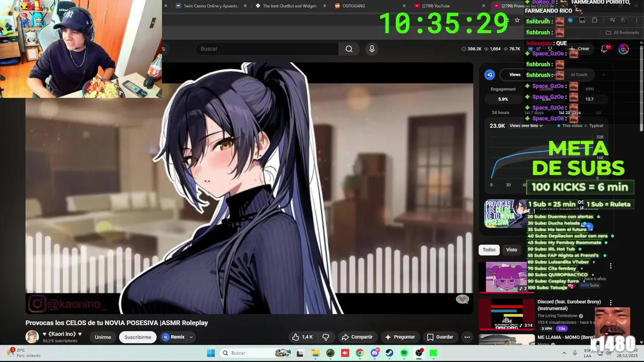Click the Suscribirme button
The height and width of the screenshot is (362, 644).
click(x=138, y=337)
